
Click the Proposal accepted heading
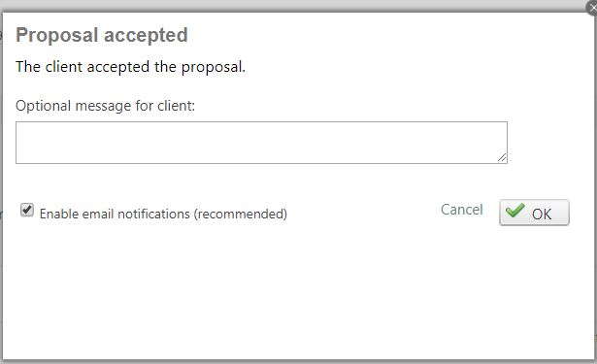[102, 35]
